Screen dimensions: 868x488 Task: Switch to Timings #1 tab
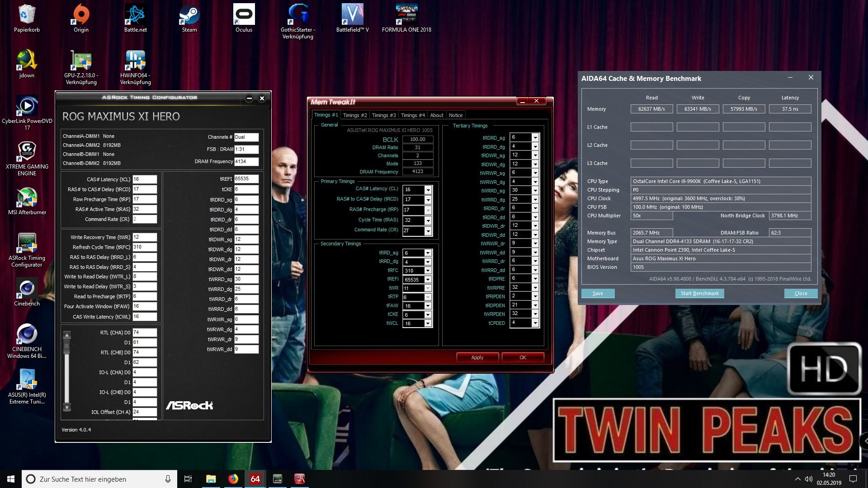point(326,115)
